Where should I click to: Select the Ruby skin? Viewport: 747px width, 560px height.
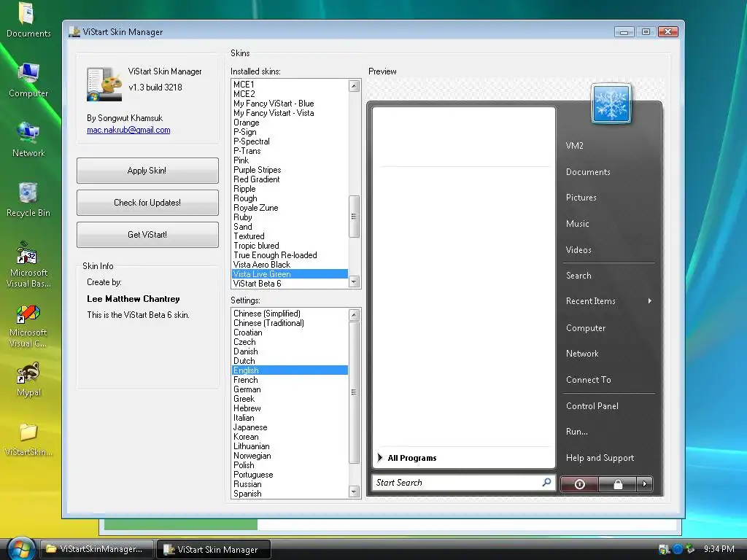(290, 217)
